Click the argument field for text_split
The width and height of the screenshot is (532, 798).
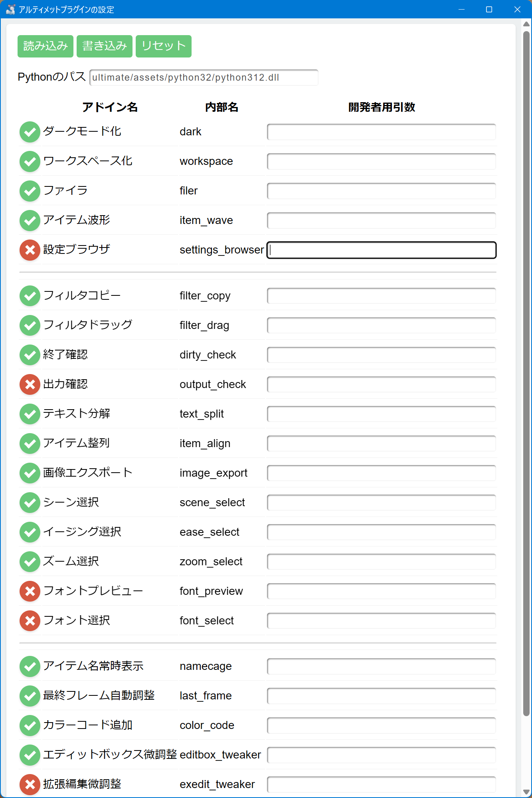382,414
